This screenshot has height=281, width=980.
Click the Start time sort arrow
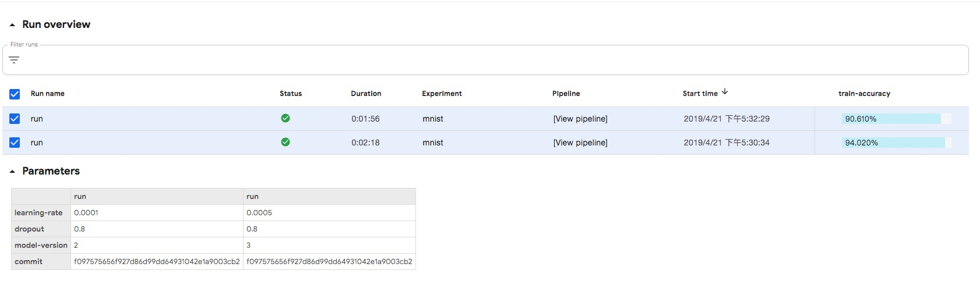pos(725,92)
